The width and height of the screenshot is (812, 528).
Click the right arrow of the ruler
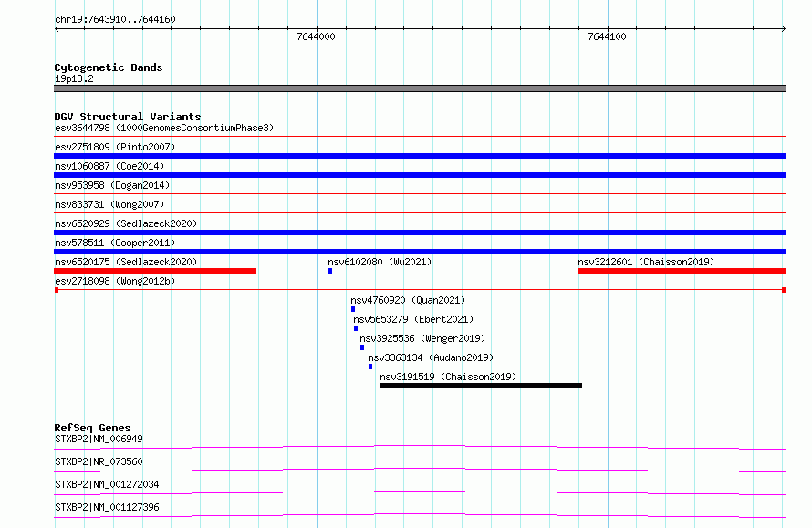pos(784,29)
